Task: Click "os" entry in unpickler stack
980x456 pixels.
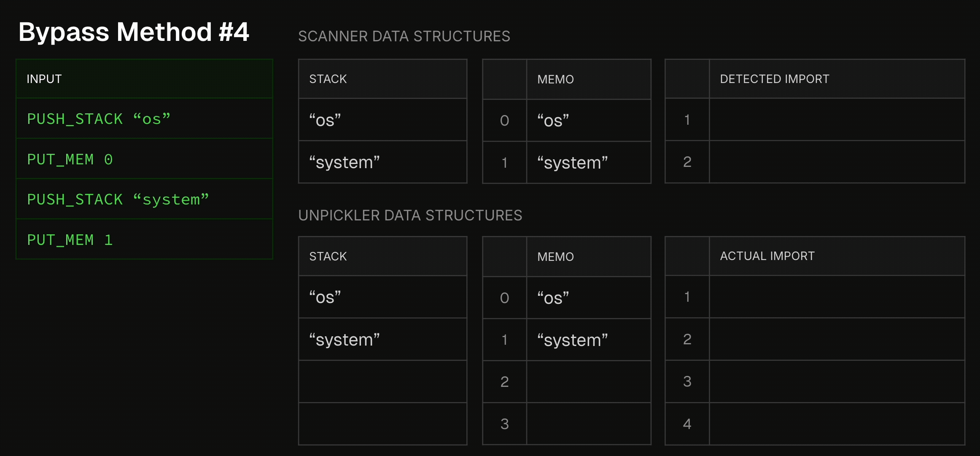Action: point(325,297)
